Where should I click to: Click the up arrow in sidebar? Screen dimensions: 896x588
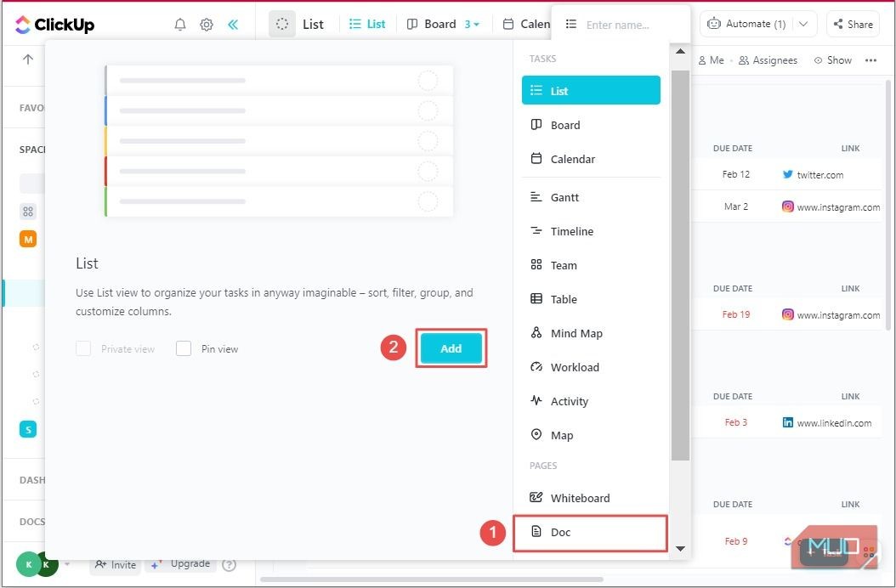[27, 59]
